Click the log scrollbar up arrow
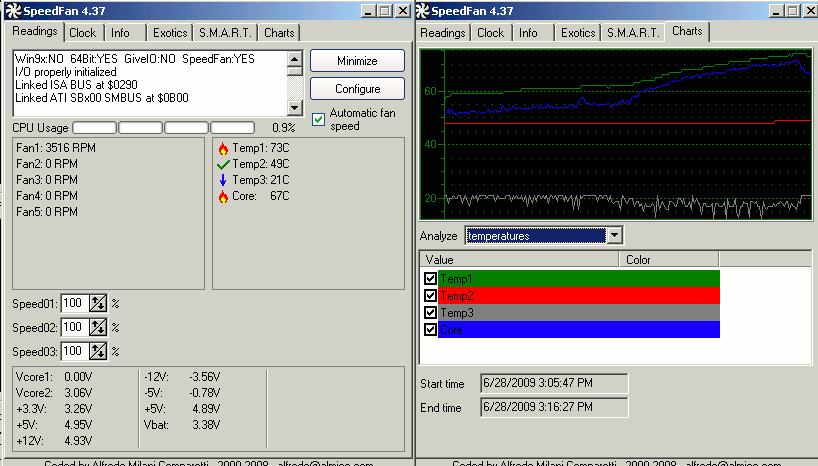 (295, 58)
